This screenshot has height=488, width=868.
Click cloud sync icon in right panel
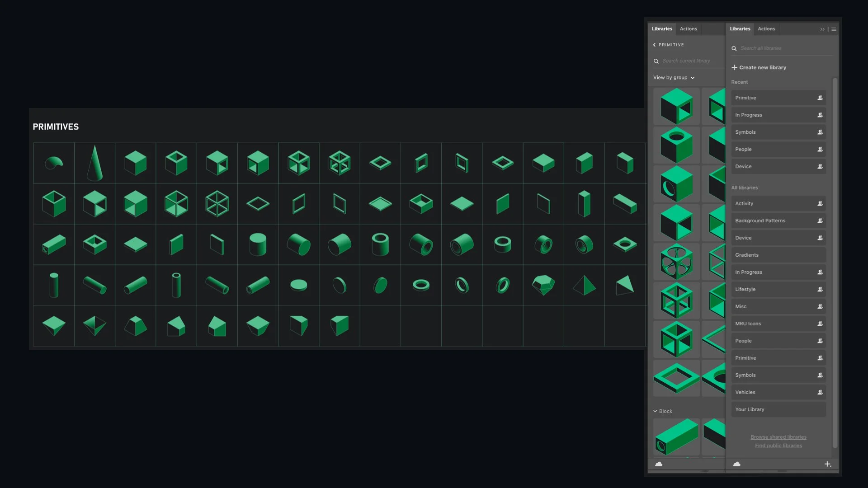(736, 464)
